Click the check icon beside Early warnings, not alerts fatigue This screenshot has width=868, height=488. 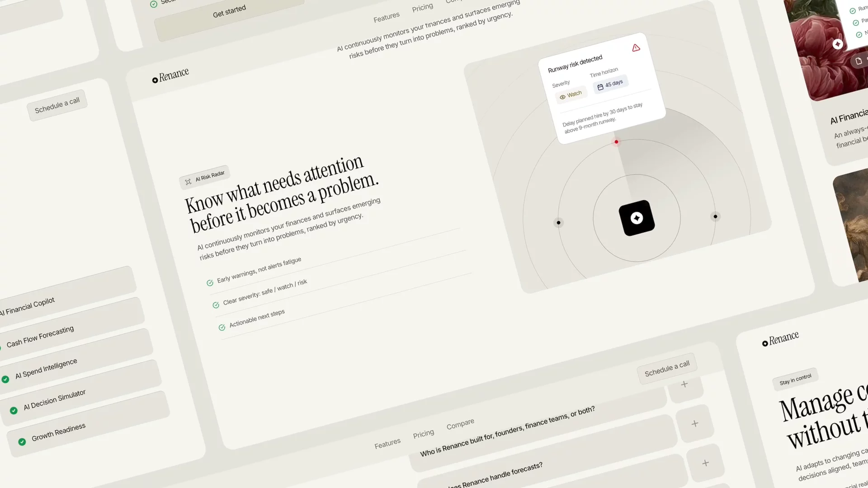tap(210, 283)
